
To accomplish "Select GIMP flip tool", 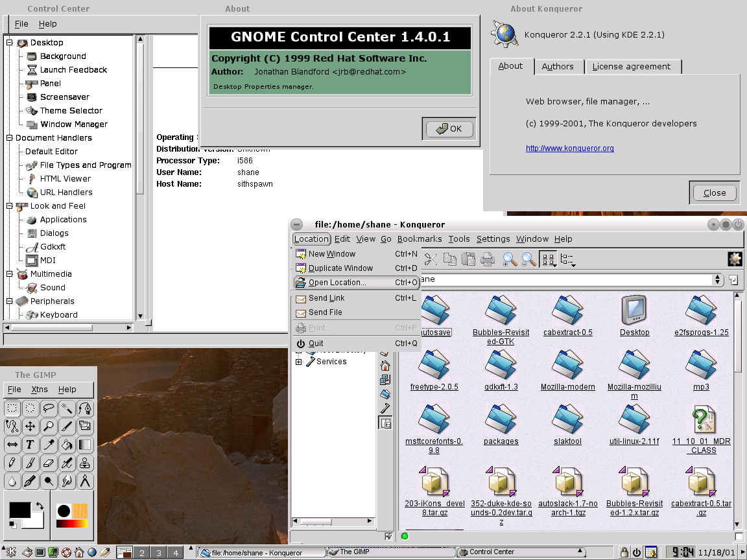I will [x=12, y=445].
